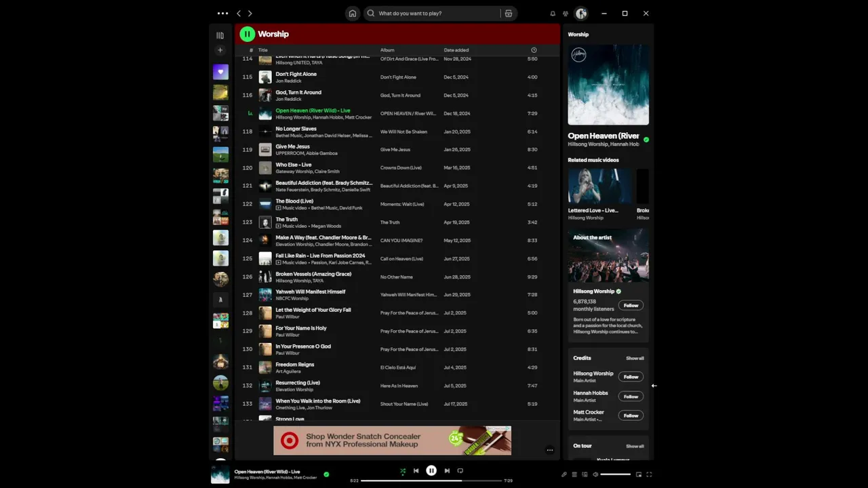This screenshot has width=868, height=488.
Task: Skip to the next track
Action: click(x=447, y=471)
